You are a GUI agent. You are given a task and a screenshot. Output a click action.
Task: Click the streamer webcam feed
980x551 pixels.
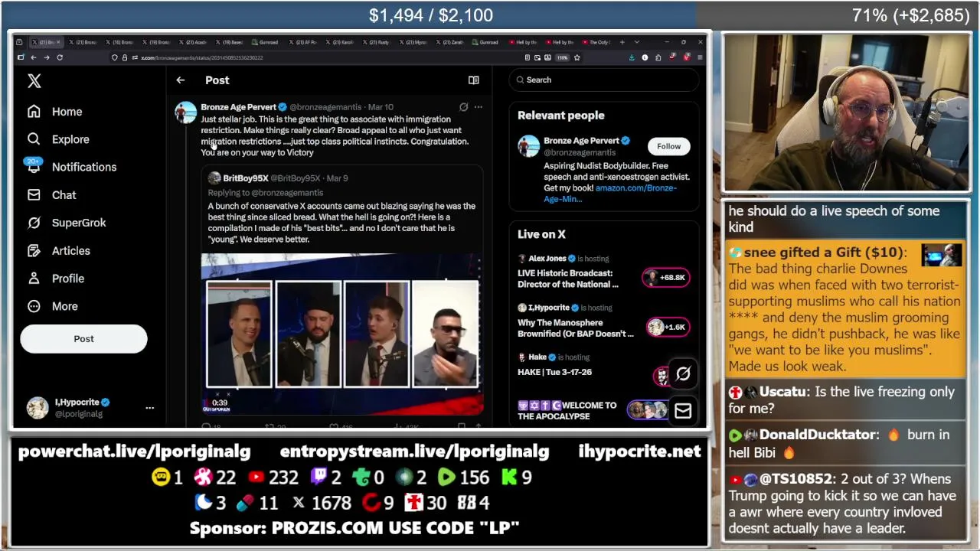846,112
